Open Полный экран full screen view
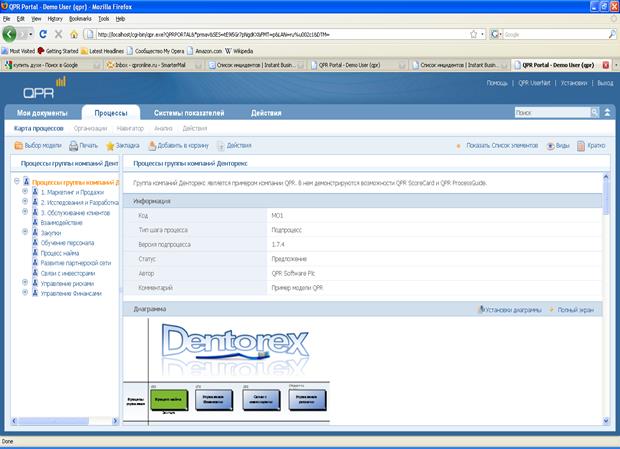The height and width of the screenshot is (449, 620). [x=572, y=310]
